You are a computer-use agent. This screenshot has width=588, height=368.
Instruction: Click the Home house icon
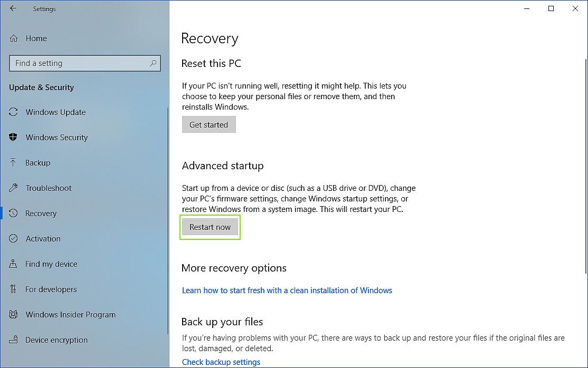[14, 38]
